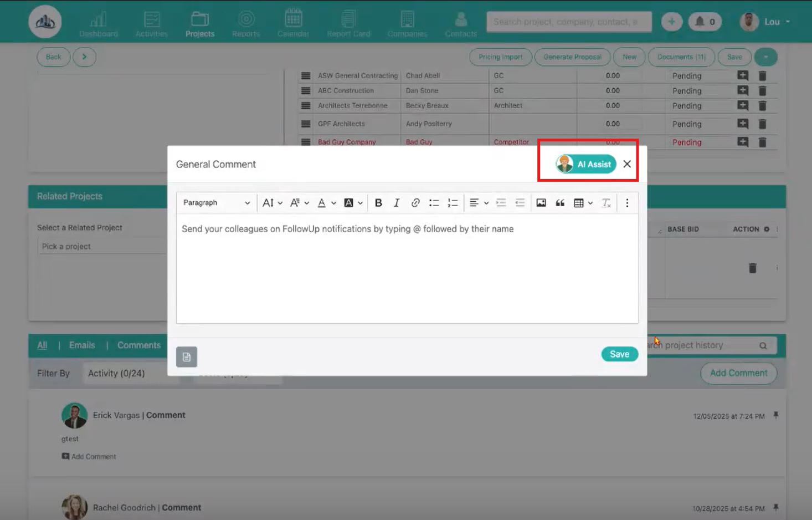Expand the font color dropdown
812x520 pixels.
326,202
